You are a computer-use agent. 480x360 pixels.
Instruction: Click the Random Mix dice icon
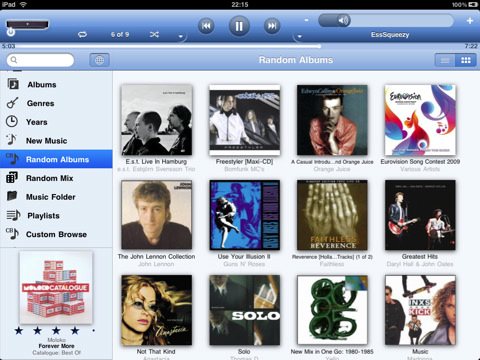[12, 177]
